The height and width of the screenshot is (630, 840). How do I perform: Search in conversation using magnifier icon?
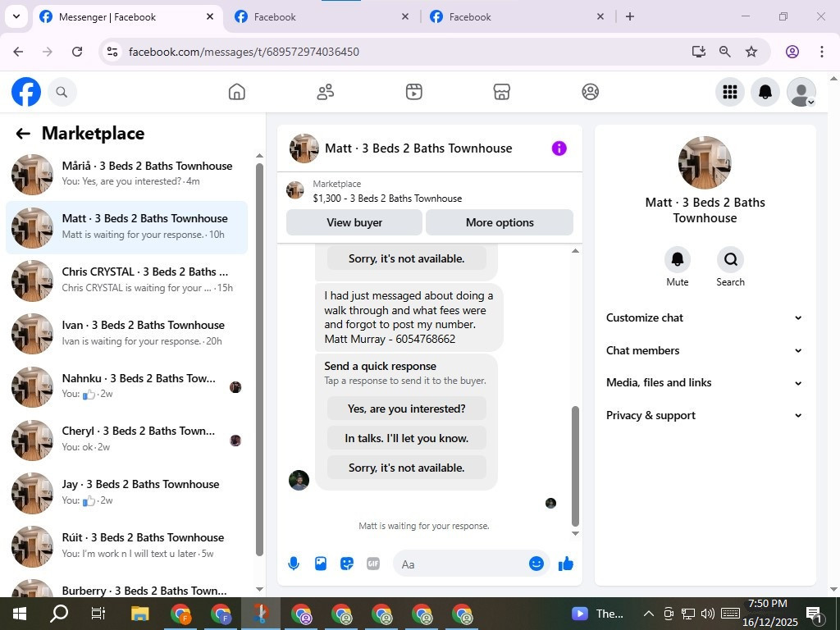pos(730,260)
